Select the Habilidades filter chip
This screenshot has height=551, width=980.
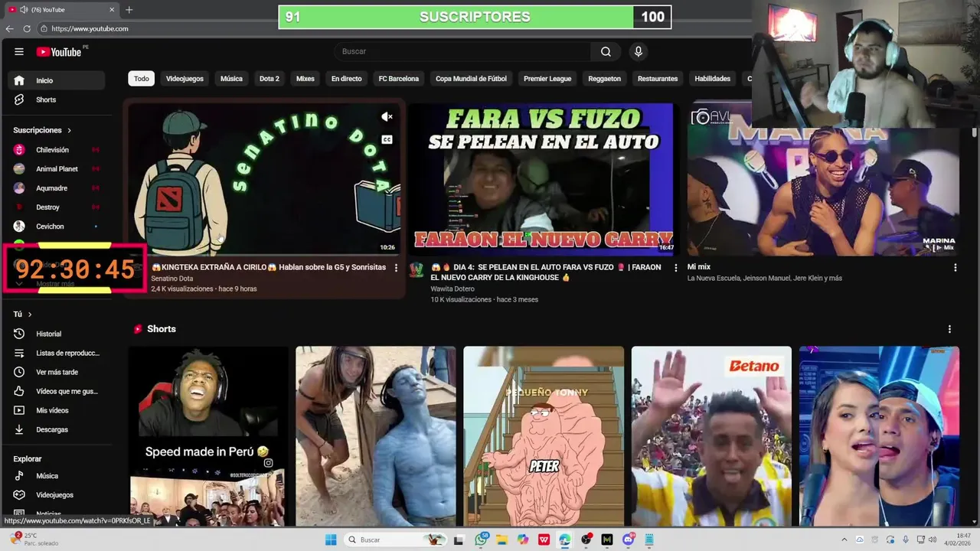(712, 79)
